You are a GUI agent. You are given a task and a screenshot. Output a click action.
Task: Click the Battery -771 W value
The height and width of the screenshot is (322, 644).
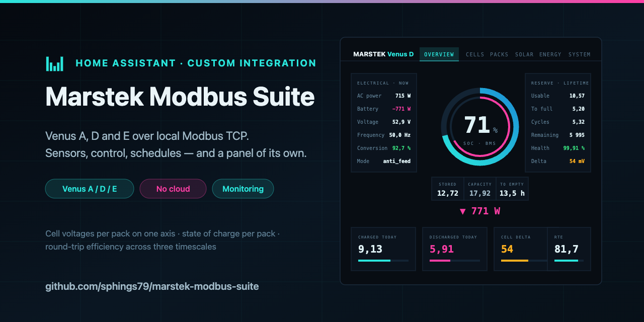[401, 109]
